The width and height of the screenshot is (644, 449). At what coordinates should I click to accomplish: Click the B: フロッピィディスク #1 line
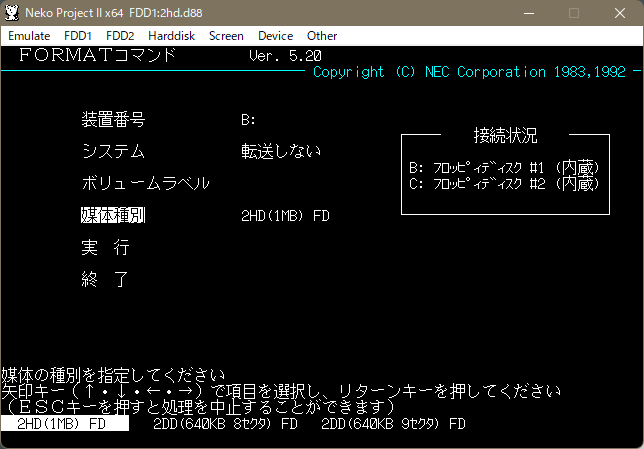(x=504, y=168)
